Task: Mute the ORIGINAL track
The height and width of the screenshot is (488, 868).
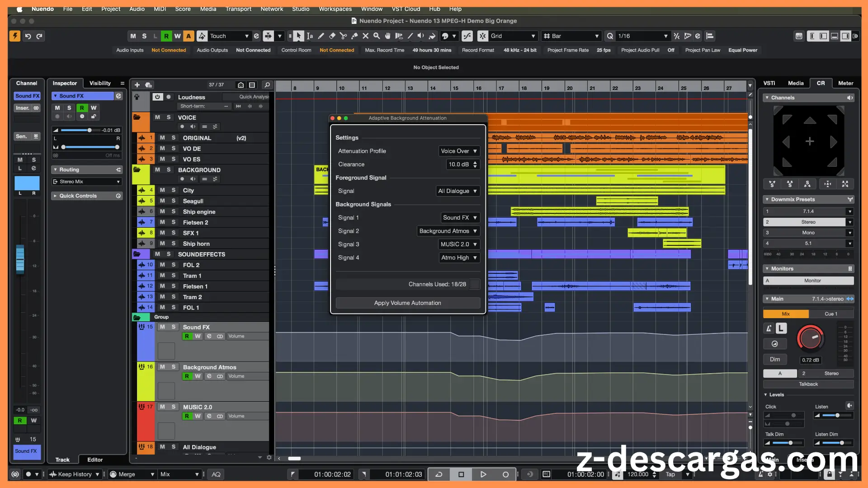Action: [162, 138]
